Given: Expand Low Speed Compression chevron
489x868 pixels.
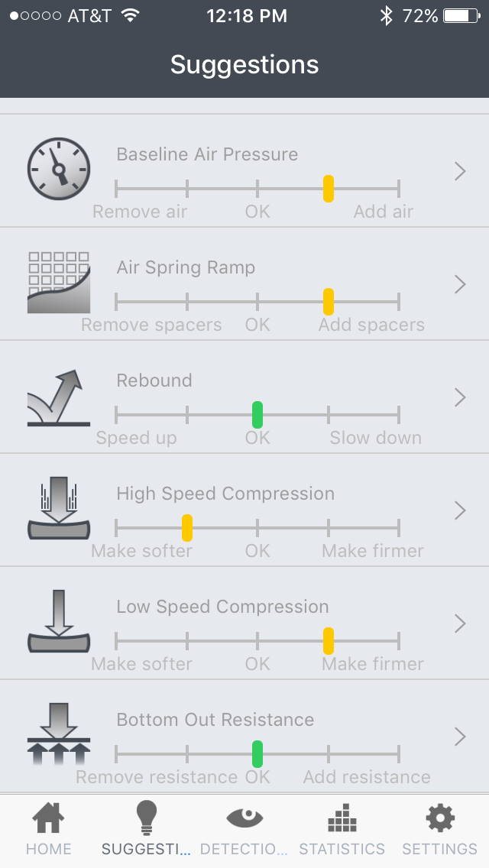Looking at the screenshot, I should pos(459,623).
